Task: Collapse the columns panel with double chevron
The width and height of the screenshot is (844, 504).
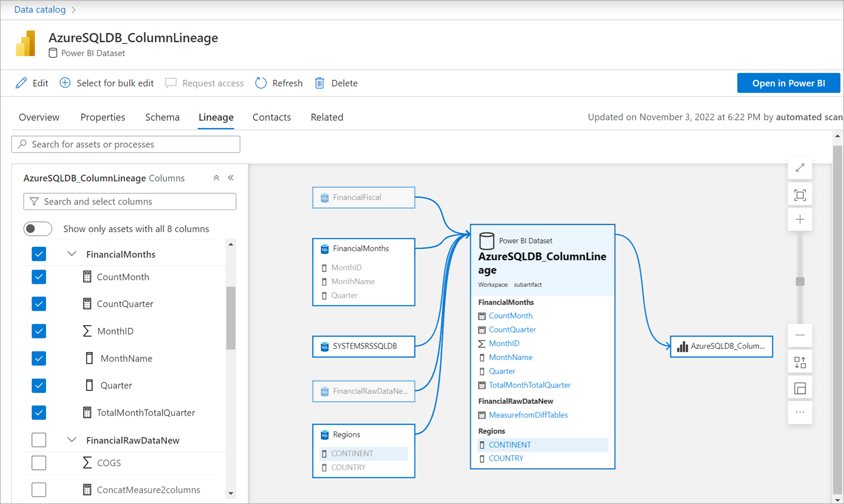Action: pyautogui.click(x=231, y=178)
